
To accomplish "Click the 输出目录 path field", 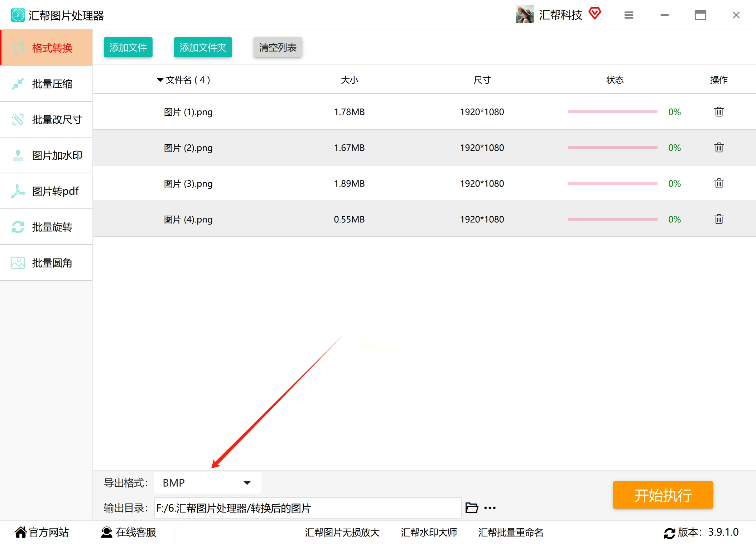I will (307, 508).
